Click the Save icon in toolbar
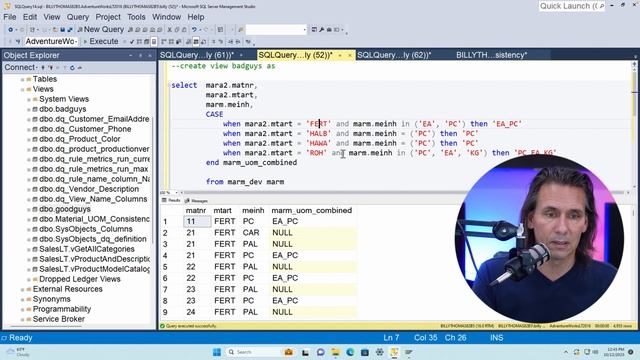 tap(62, 29)
